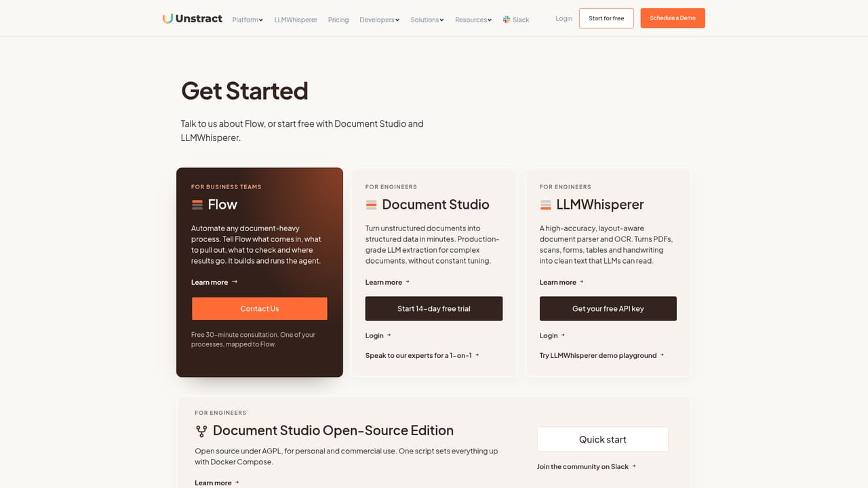868x488 pixels.
Task: Click the Start for free button
Action: [606, 18]
